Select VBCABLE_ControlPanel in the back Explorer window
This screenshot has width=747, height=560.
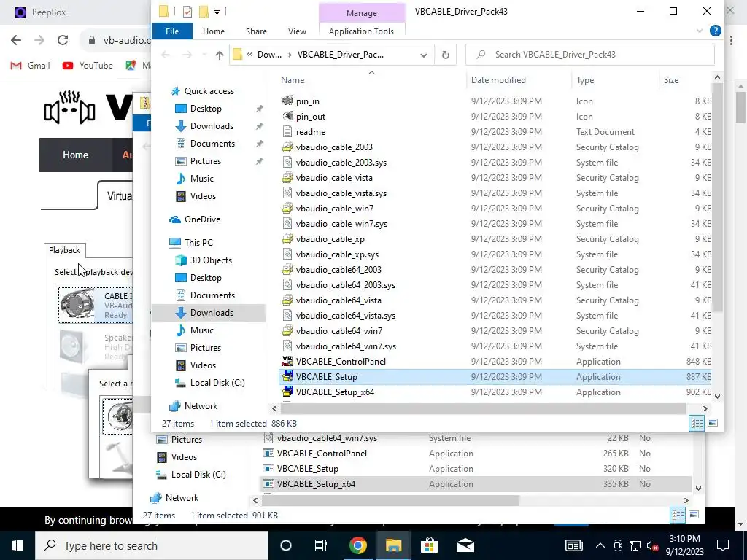pos(322,454)
